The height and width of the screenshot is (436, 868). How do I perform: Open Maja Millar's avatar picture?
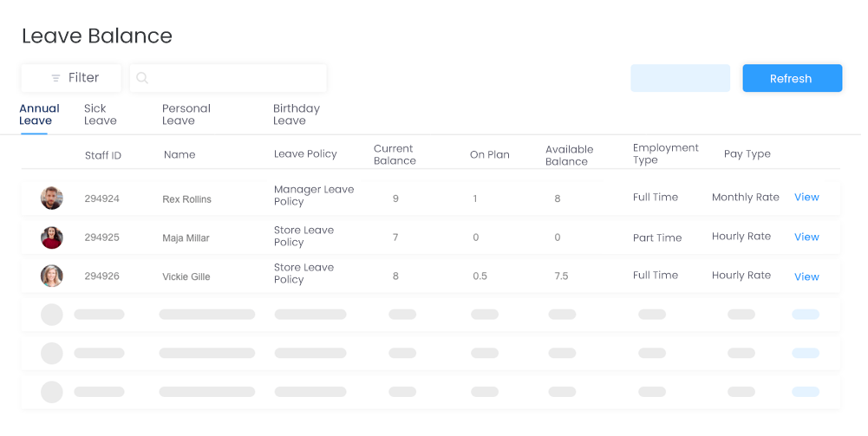coord(51,238)
